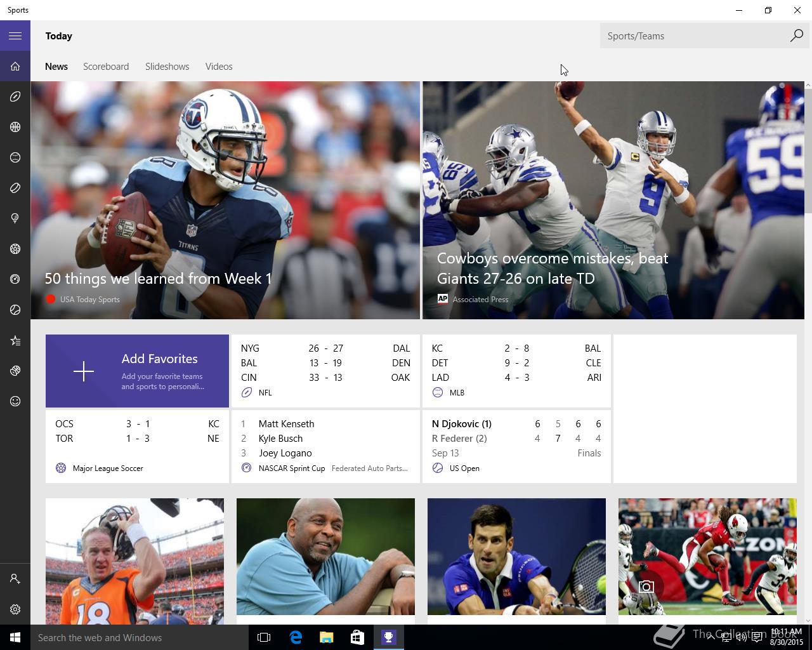812x650 pixels.
Task: Switch to the Slideshows tab
Action: [x=167, y=66]
